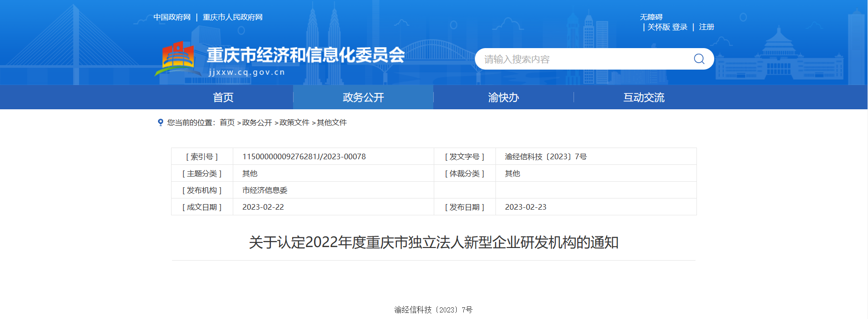The image size is (868, 319).
Task: Click the committee emblem logo
Action: (178, 59)
